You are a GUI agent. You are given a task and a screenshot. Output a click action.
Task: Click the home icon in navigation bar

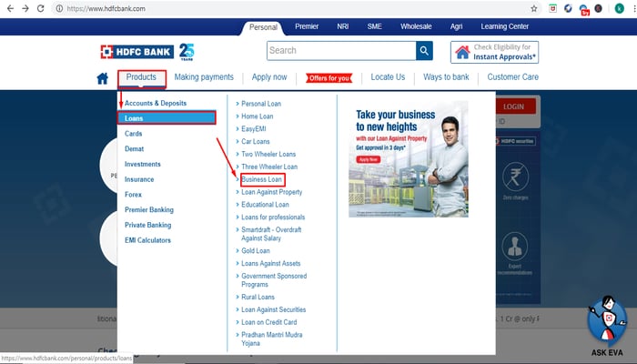click(103, 78)
